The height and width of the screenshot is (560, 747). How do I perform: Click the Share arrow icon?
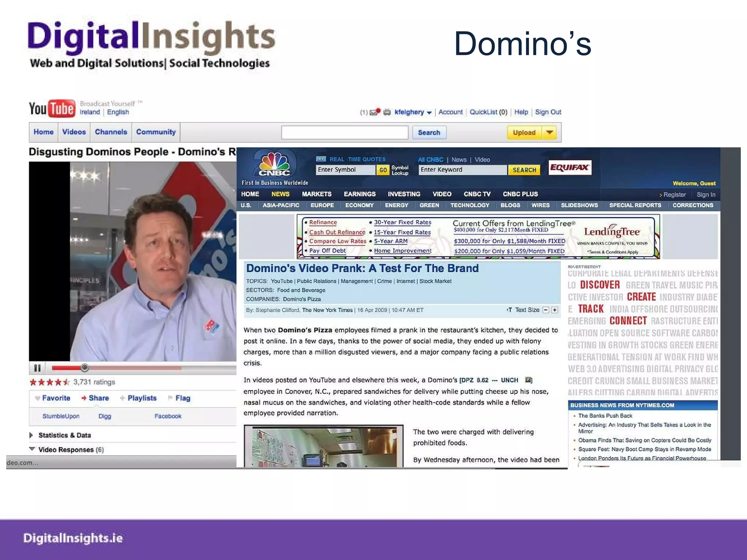tap(84, 398)
